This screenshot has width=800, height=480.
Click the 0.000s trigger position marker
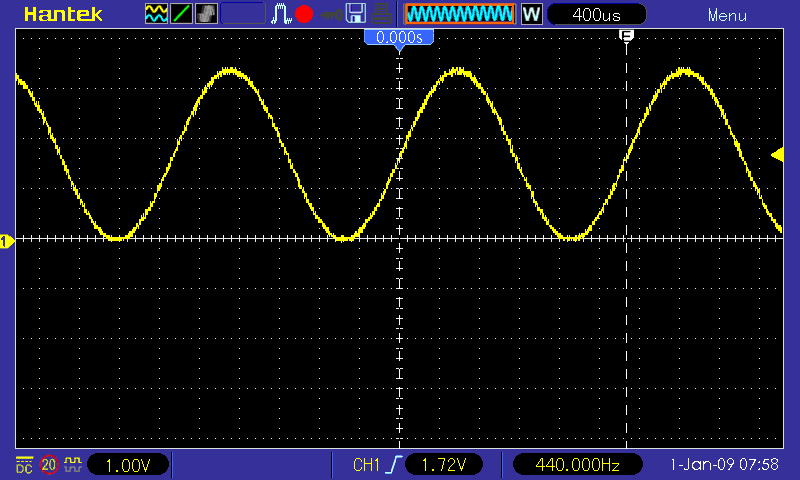point(400,37)
